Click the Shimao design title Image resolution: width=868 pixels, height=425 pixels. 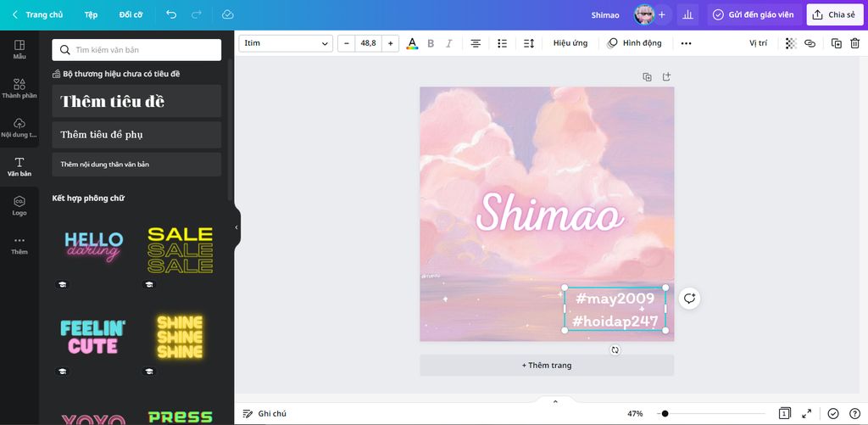coord(605,15)
